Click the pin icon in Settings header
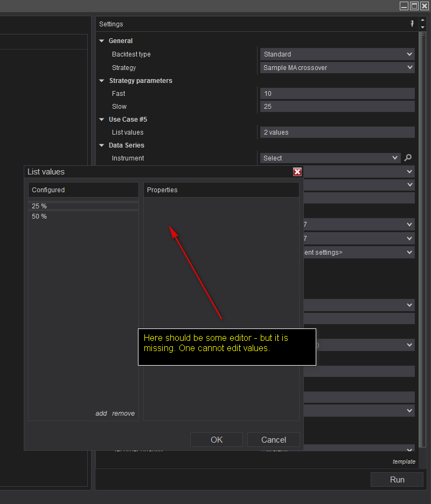 [412, 24]
